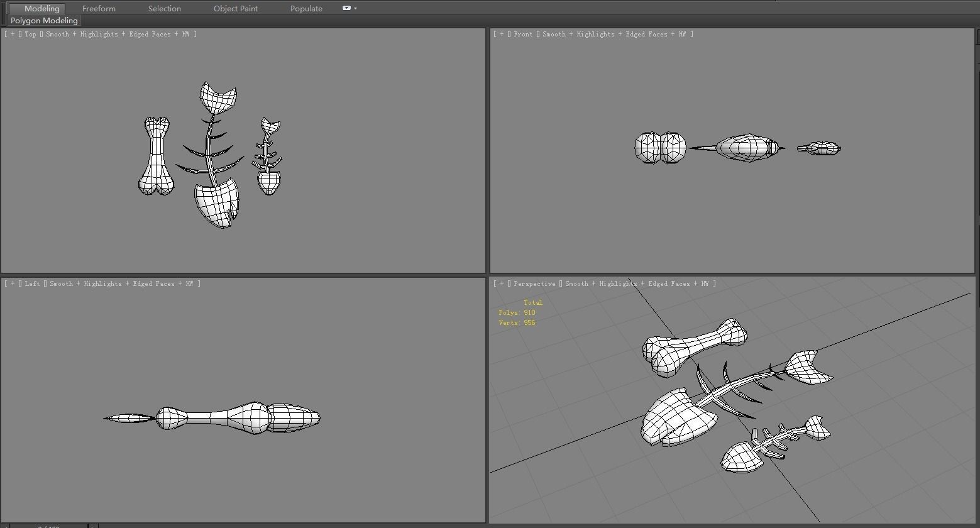The image size is (980, 528).
Task: Select the small fish skeleton in Front viewport
Action: (x=820, y=148)
